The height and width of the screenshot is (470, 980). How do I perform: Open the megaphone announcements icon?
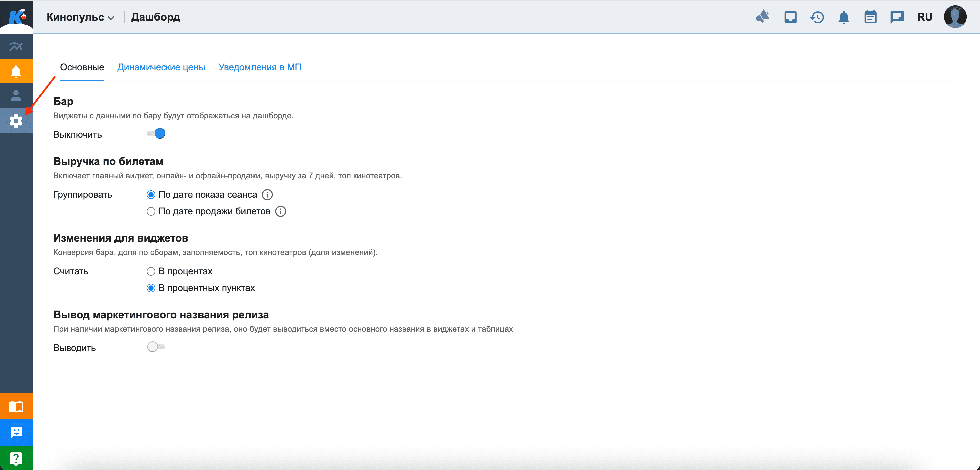coord(762,17)
